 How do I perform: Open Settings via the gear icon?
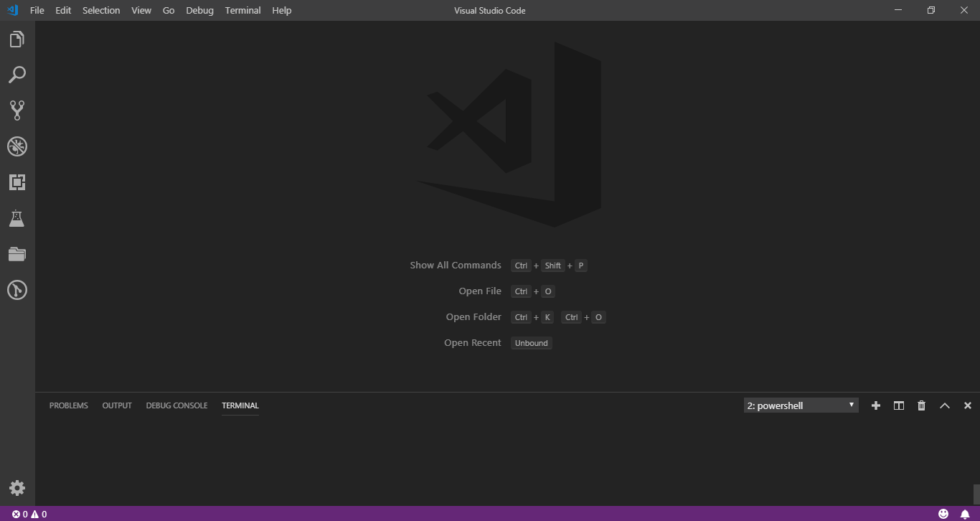pyautogui.click(x=17, y=487)
